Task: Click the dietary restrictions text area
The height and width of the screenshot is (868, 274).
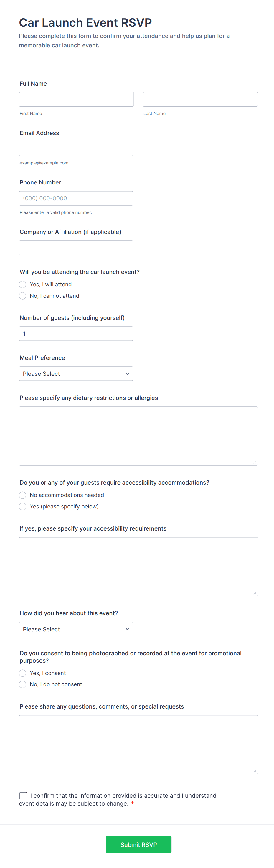Action: [138, 436]
